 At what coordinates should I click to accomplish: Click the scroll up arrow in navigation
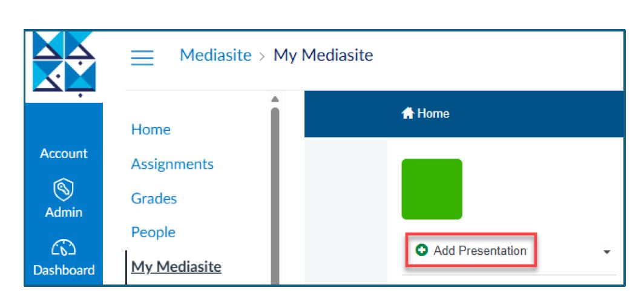click(x=275, y=99)
